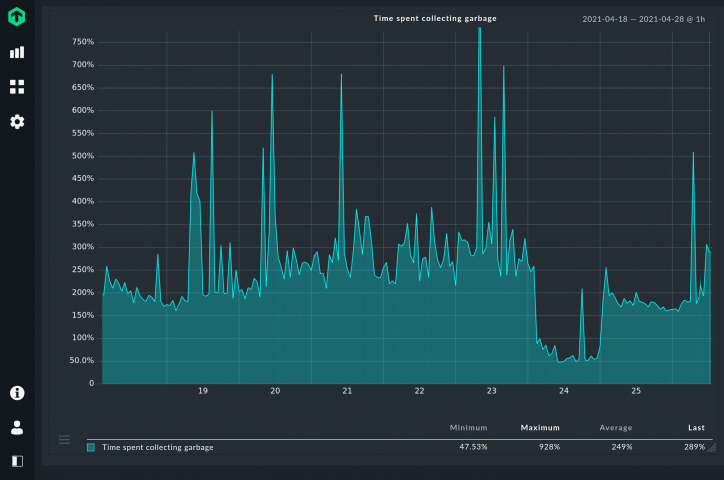Click the graph title text

(x=435, y=18)
